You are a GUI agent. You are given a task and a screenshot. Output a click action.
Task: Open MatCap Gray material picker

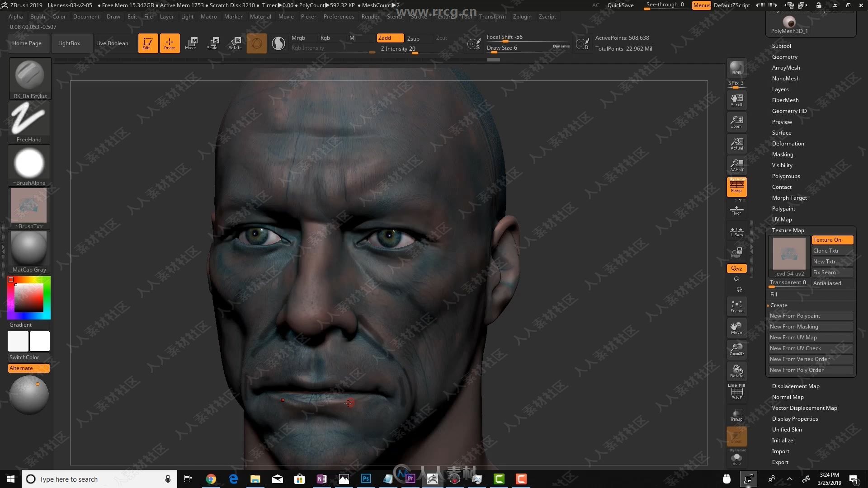tap(29, 252)
